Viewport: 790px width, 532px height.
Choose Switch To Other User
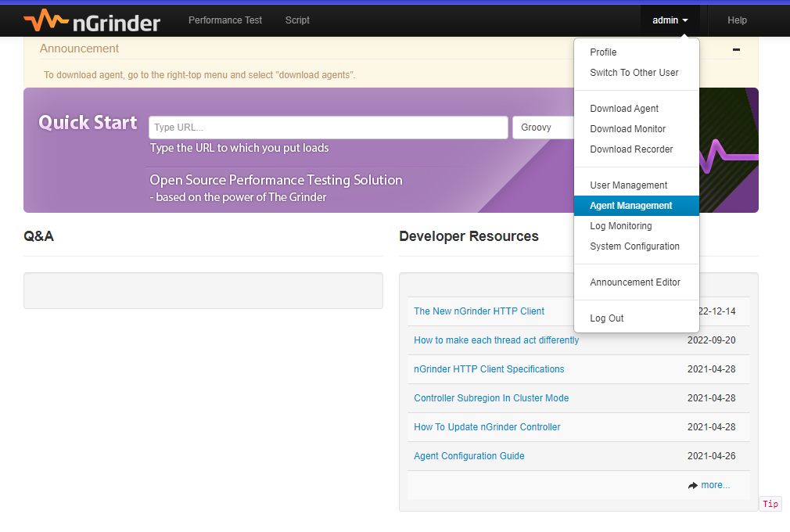(637, 73)
